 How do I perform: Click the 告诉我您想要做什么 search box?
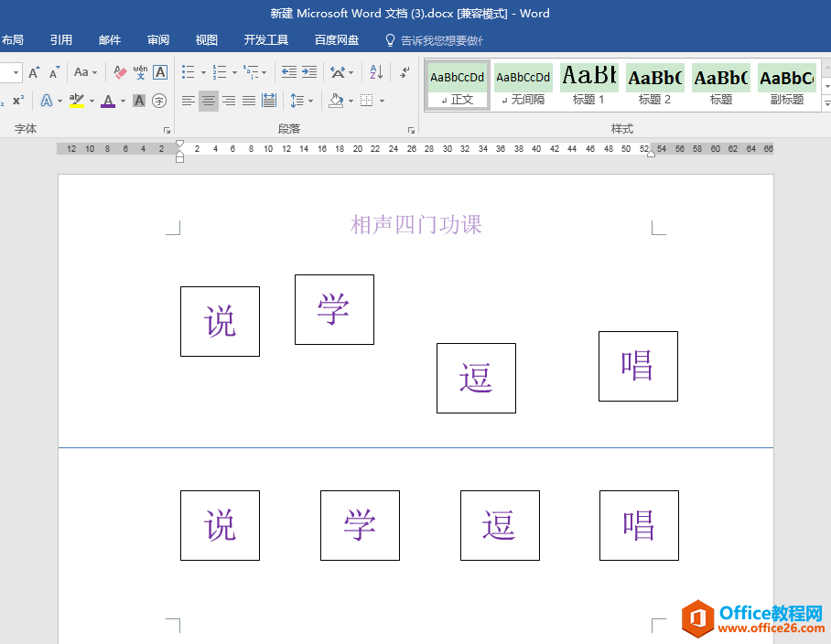[434, 41]
